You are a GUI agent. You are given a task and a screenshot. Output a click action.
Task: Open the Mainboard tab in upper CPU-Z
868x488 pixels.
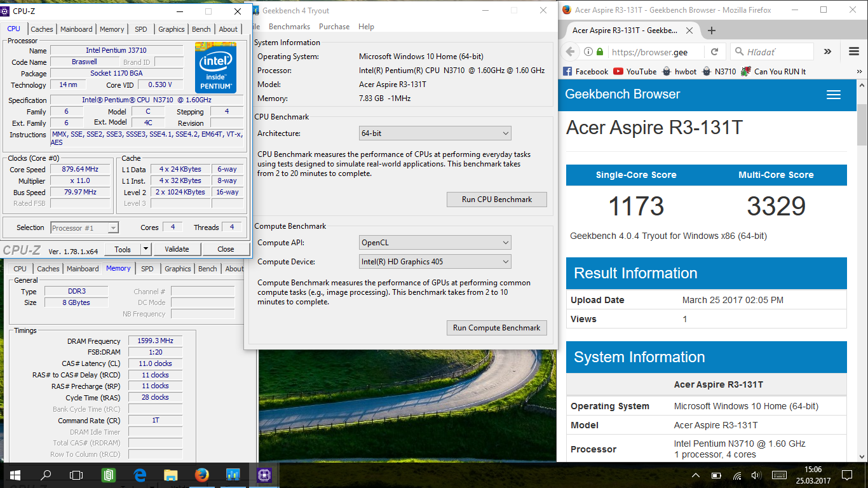coord(76,29)
